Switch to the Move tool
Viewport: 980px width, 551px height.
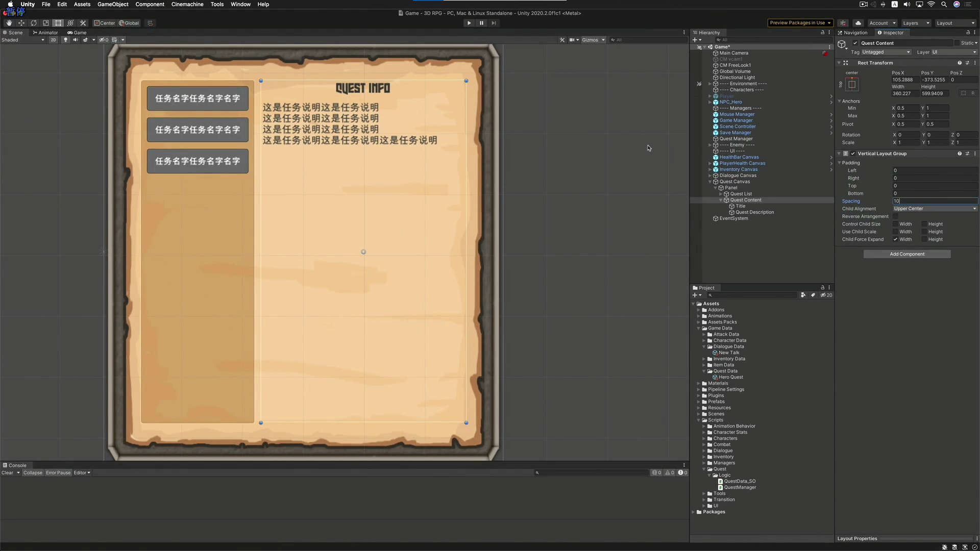click(21, 23)
